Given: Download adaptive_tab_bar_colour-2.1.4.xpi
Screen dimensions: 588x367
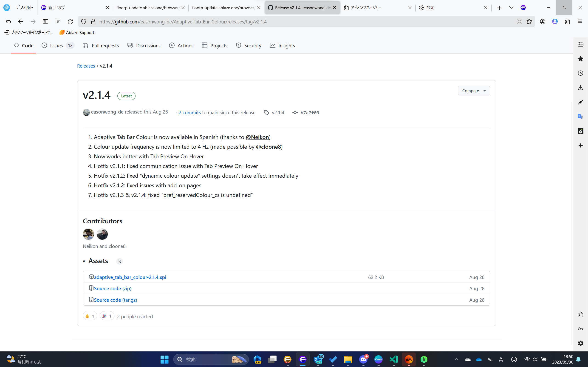Looking at the screenshot, I should point(130,277).
